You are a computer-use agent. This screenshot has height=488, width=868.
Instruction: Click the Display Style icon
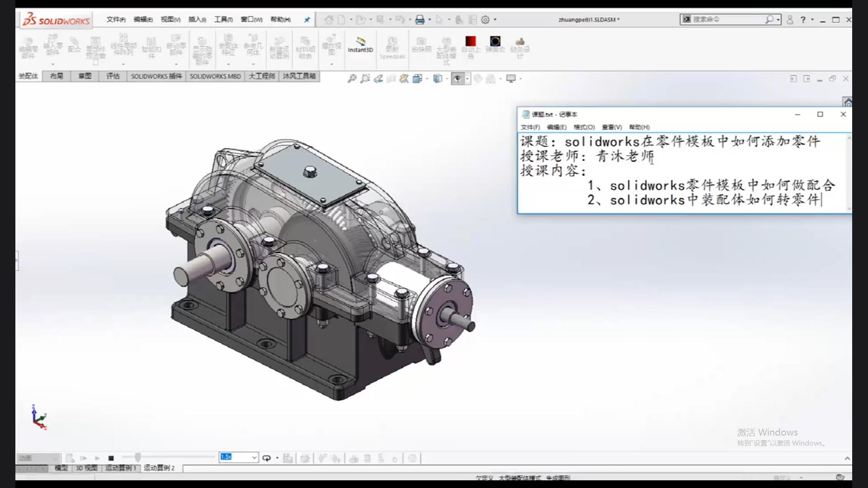click(437, 79)
